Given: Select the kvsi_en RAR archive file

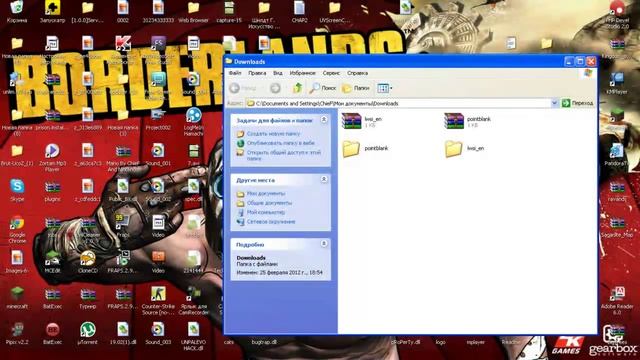Looking at the screenshot, I should point(362,121).
